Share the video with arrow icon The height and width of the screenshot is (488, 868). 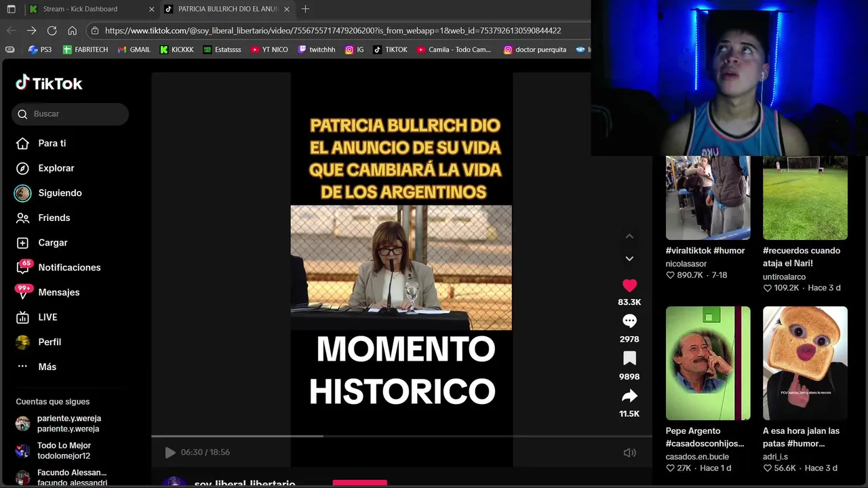(x=629, y=396)
